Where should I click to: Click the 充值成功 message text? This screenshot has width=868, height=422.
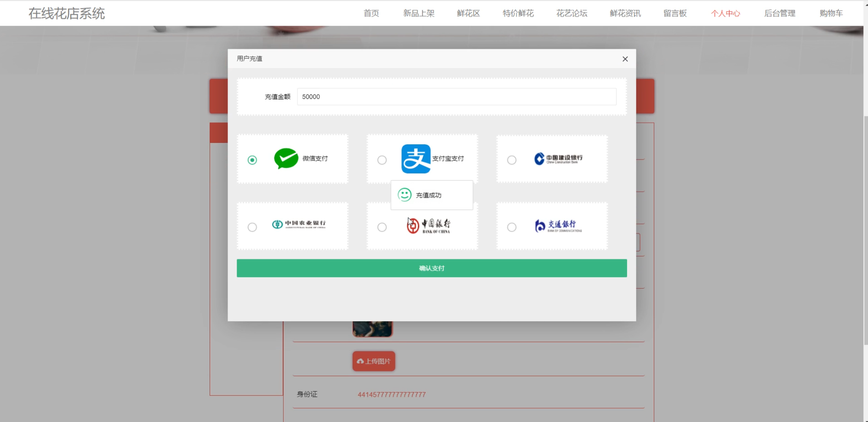coord(428,195)
